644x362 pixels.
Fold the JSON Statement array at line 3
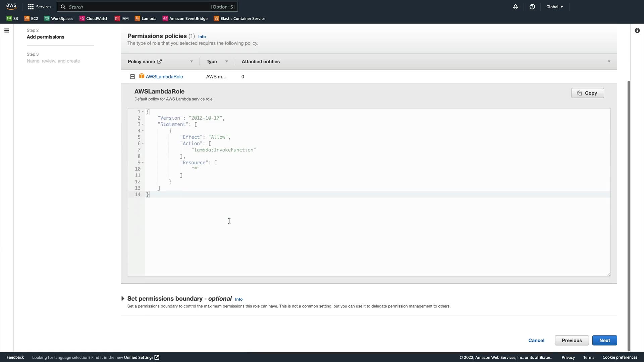(143, 124)
